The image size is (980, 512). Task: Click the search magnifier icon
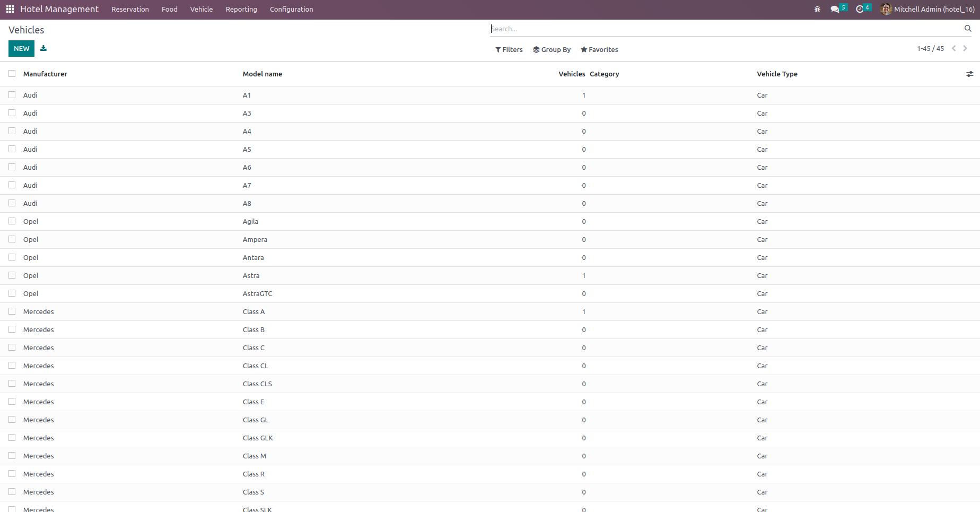(x=968, y=29)
